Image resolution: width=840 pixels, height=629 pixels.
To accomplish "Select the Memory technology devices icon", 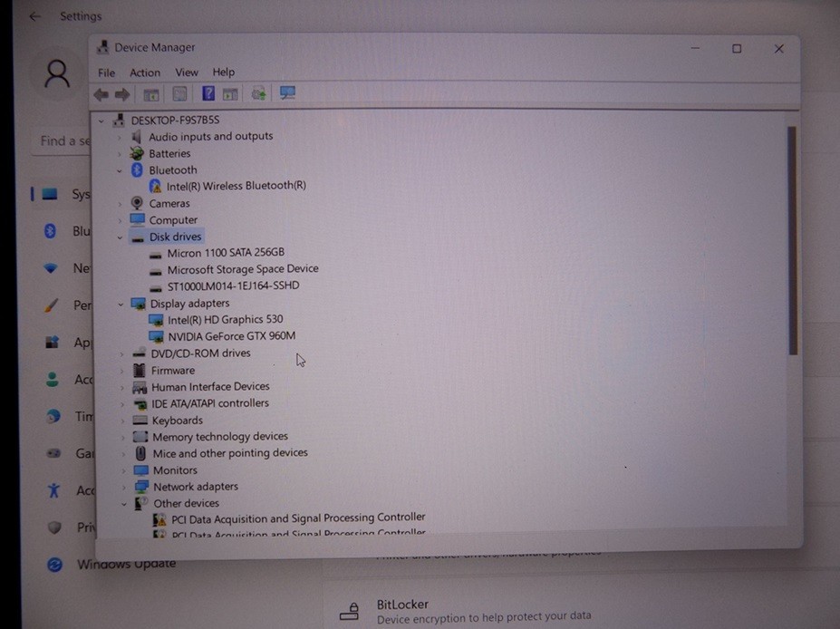I will point(140,437).
